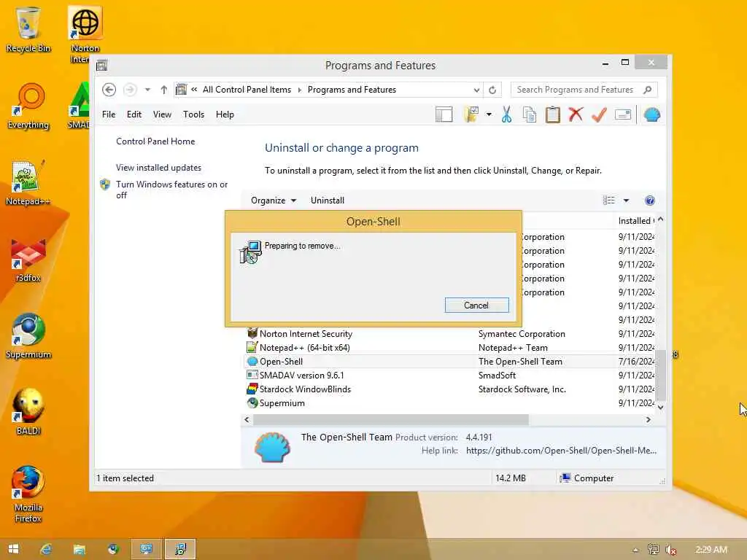Click the Search Programs and Features field
The width and height of the screenshot is (747, 560).
pos(576,90)
